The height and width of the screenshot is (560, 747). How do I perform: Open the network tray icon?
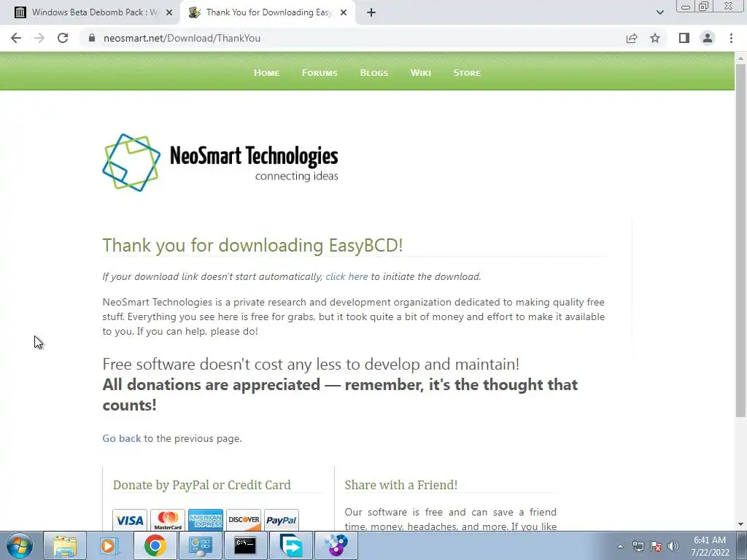click(638, 546)
